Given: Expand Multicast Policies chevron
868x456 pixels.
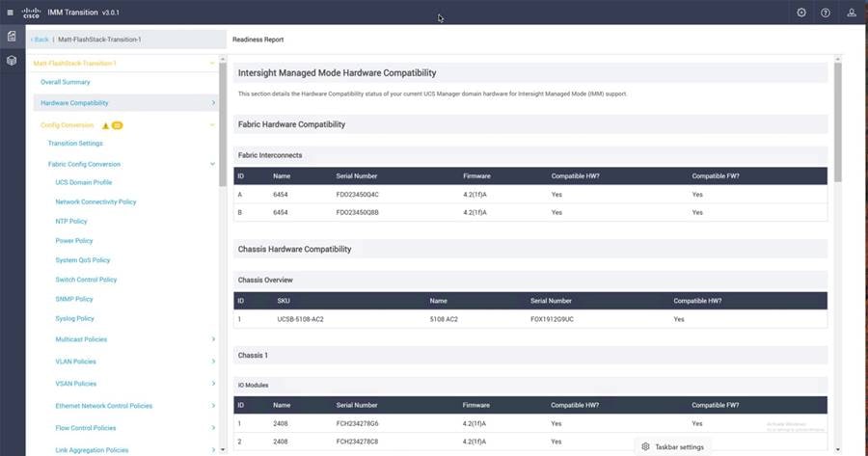Looking at the screenshot, I should pos(213,338).
